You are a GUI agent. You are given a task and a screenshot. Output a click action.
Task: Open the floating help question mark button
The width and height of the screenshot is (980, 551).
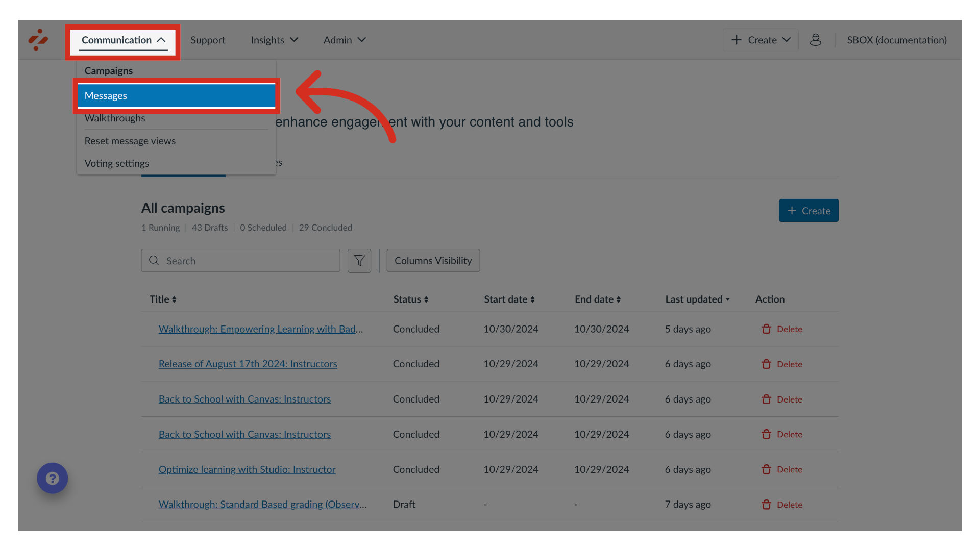tap(52, 478)
